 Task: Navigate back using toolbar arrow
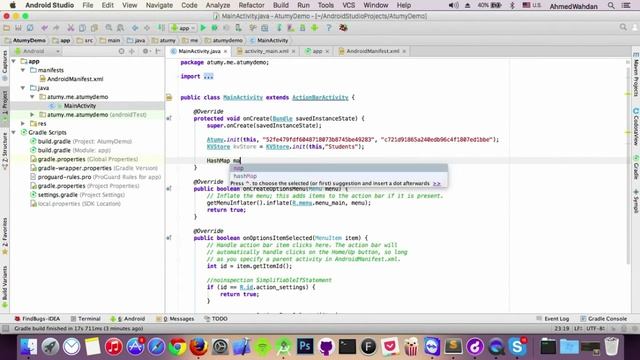[x=135, y=28]
